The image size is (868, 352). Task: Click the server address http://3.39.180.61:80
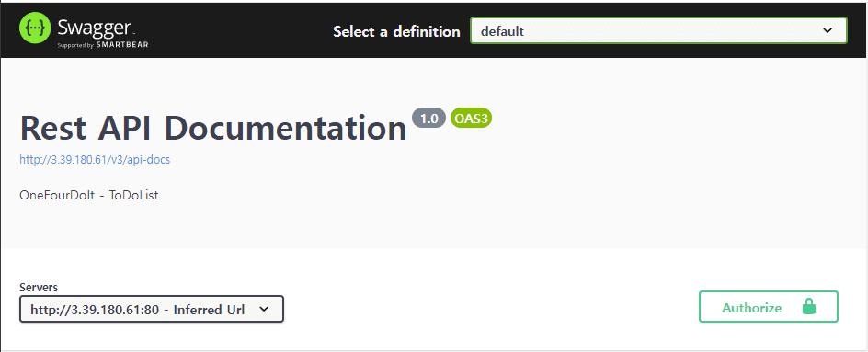[95, 310]
